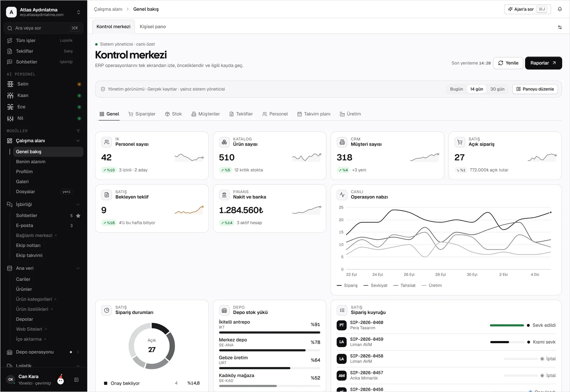570x392 pixels.
Task: Expand the Depo operasyonu module
Action: point(78,352)
